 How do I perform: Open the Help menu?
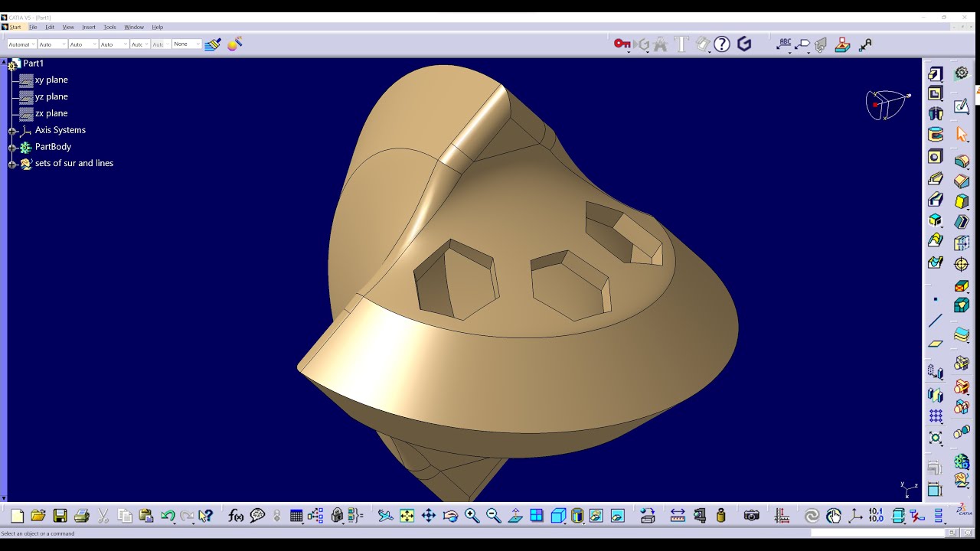pos(157,27)
